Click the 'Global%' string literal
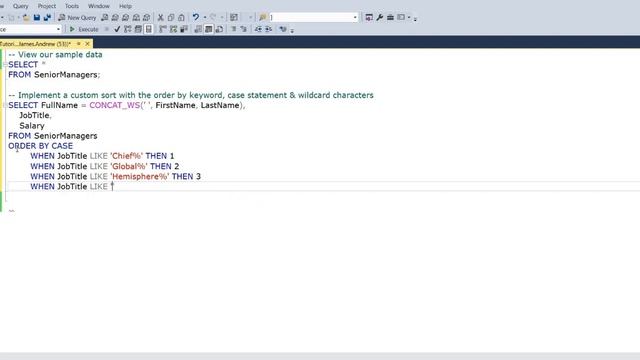640x360 pixels. click(129, 166)
